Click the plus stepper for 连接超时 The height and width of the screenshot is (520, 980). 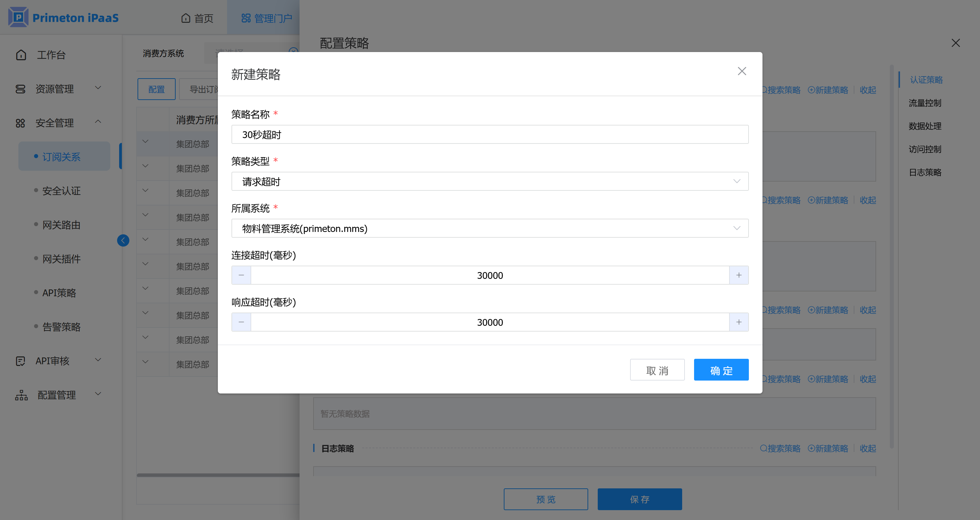pyautogui.click(x=738, y=275)
